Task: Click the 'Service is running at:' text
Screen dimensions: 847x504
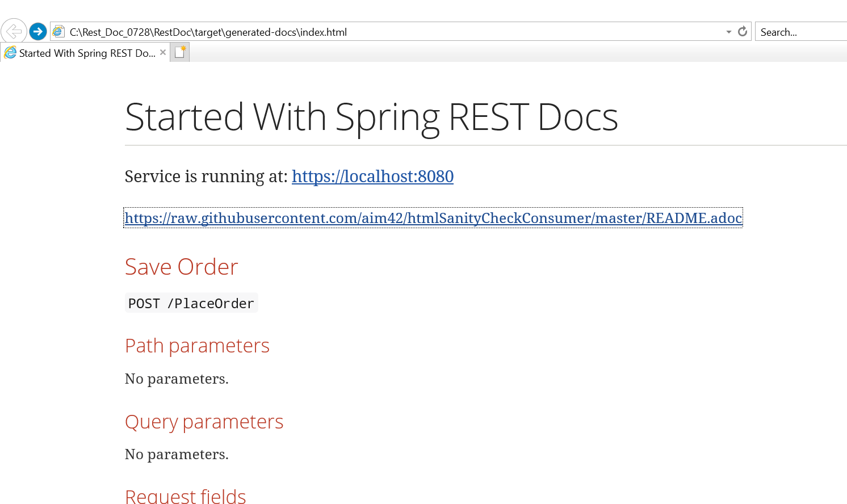Action: point(206,177)
